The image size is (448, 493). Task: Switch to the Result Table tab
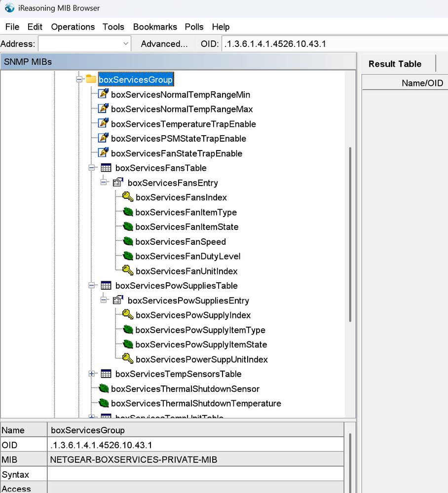395,64
